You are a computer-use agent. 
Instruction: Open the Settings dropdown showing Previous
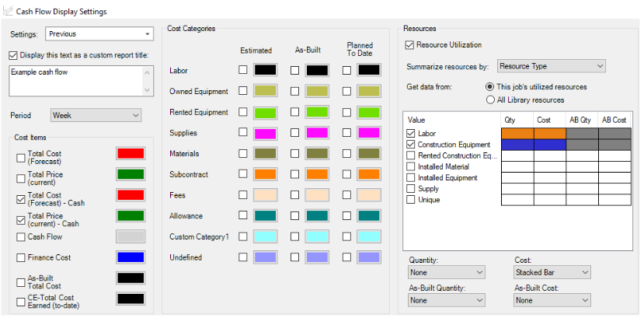point(99,34)
